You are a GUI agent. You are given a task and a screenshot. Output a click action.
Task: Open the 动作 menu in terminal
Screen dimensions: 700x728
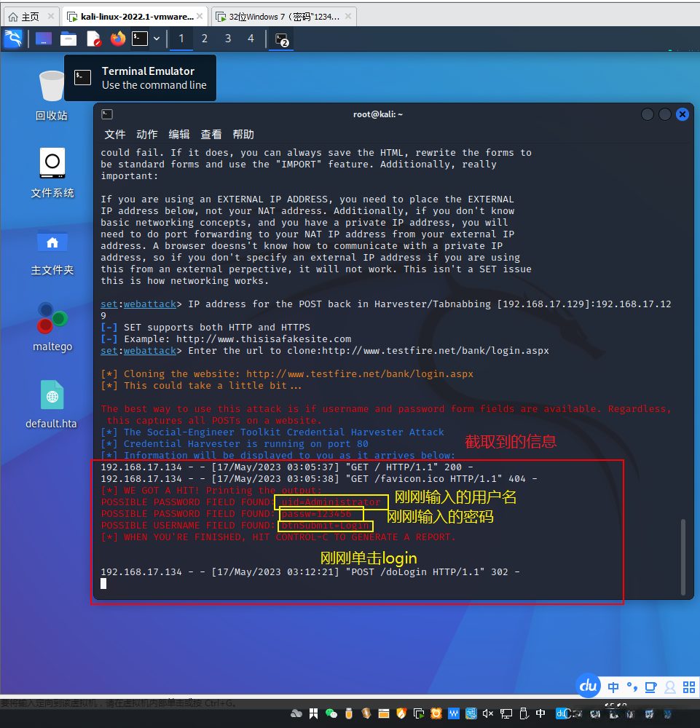(x=147, y=135)
